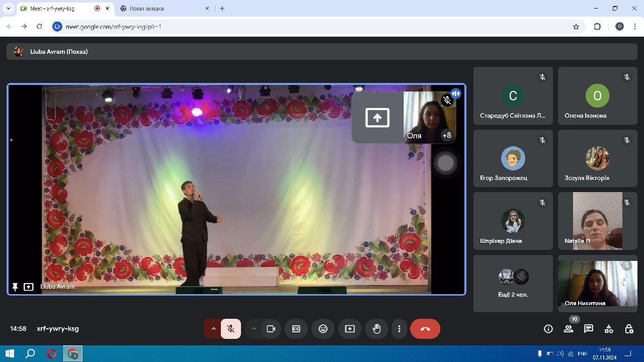This screenshot has height=362, width=644.
Task: Raise hand using the hand icon
Action: (x=376, y=329)
